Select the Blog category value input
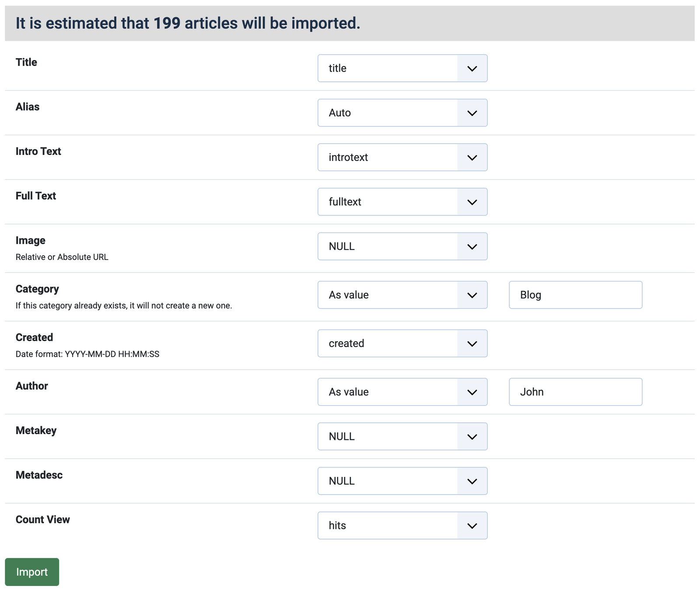 575,295
